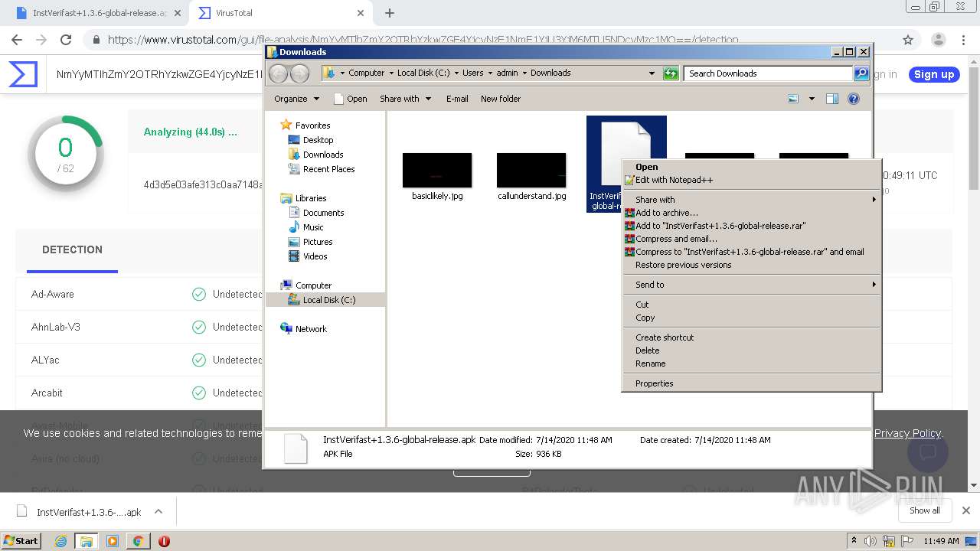Click the Internet Explorer taskbar icon
Screen dimensions: 980x551
(x=60, y=541)
